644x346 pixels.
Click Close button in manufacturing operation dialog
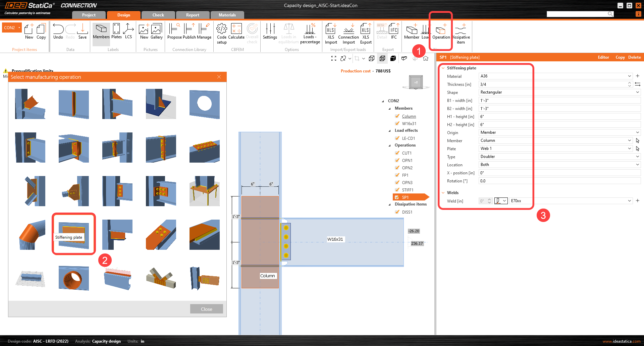(206, 309)
